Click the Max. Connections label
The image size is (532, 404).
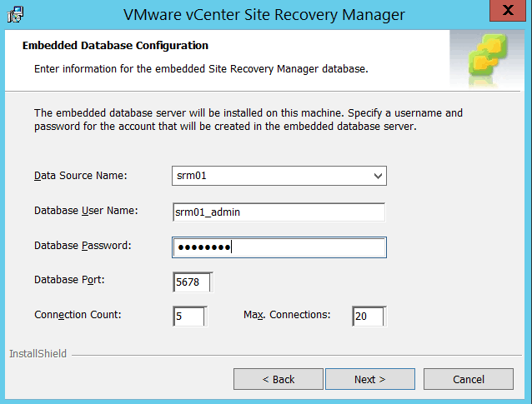point(287,315)
